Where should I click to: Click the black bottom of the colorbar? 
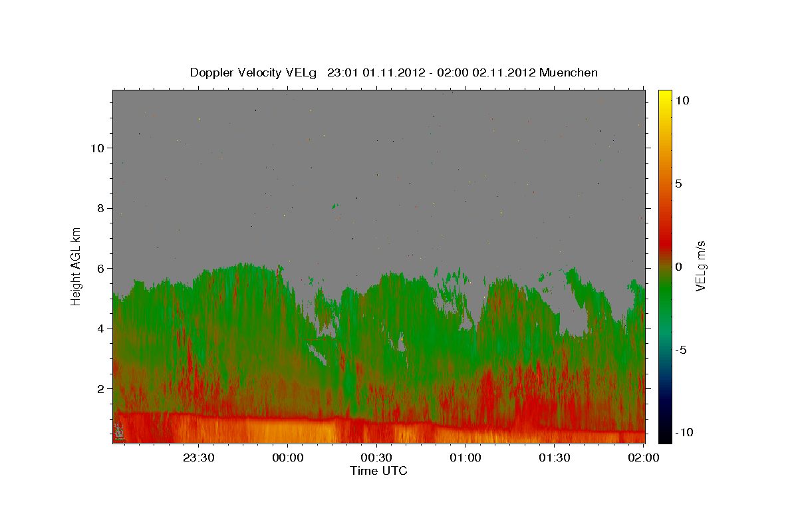665,436
